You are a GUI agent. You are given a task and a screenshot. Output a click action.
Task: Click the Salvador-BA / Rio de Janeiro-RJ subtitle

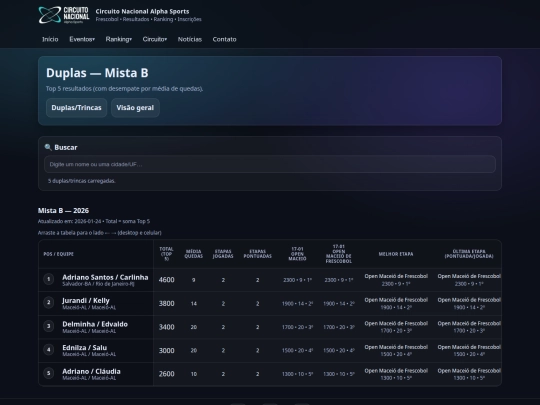pyautogui.click(x=98, y=284)
